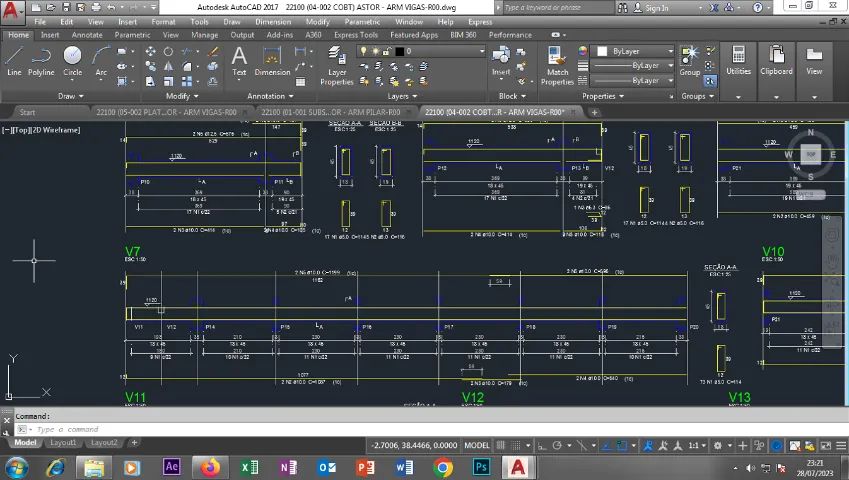Screen dimensions: 849x480
Task: Toggle grid display in status bar
Action: [x=501, y=445]
